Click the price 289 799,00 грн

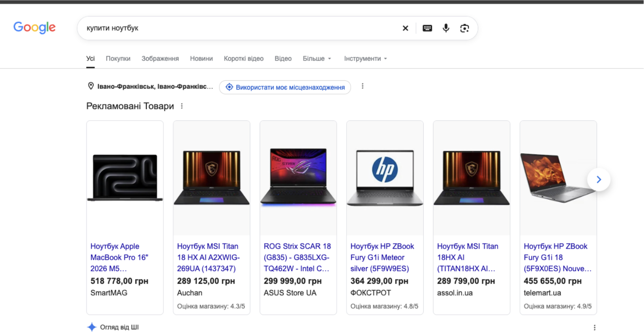[x=466, y=281]
